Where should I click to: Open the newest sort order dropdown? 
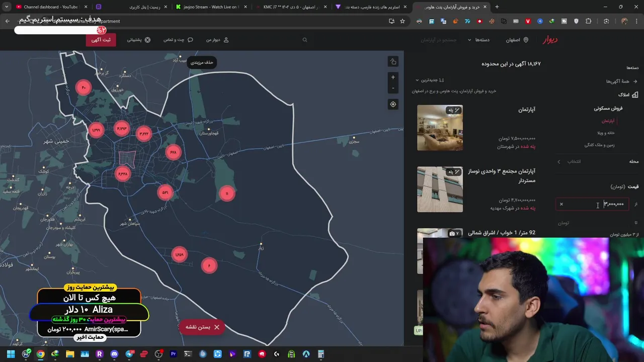coord(430,80)
